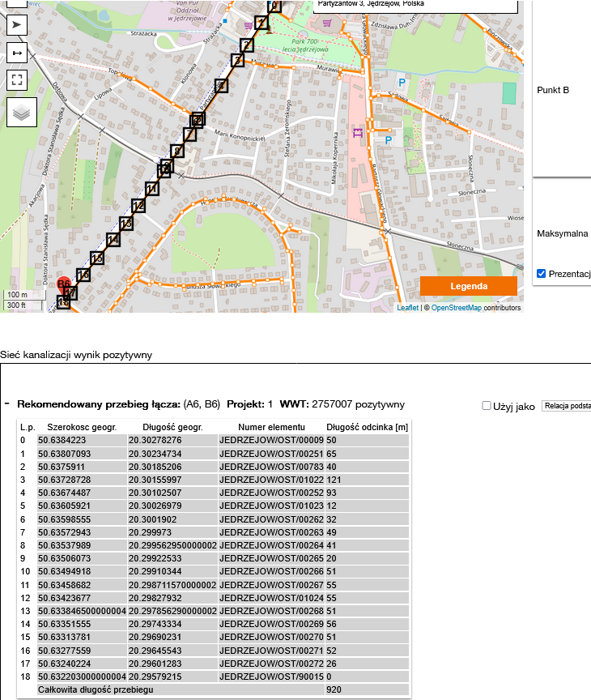
Task: Toggle the Prezentacja checkbox
Action: pos(542,274)
